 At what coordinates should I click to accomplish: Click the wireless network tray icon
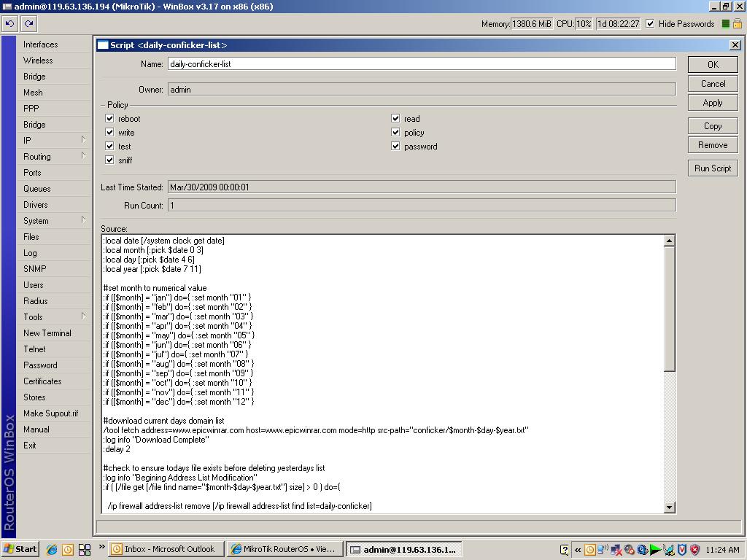602,550
